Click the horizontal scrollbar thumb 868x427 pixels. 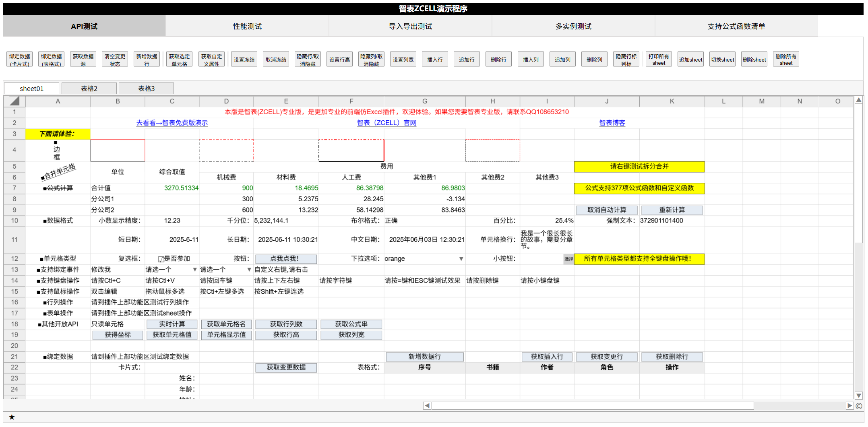(x=593, y=406)
